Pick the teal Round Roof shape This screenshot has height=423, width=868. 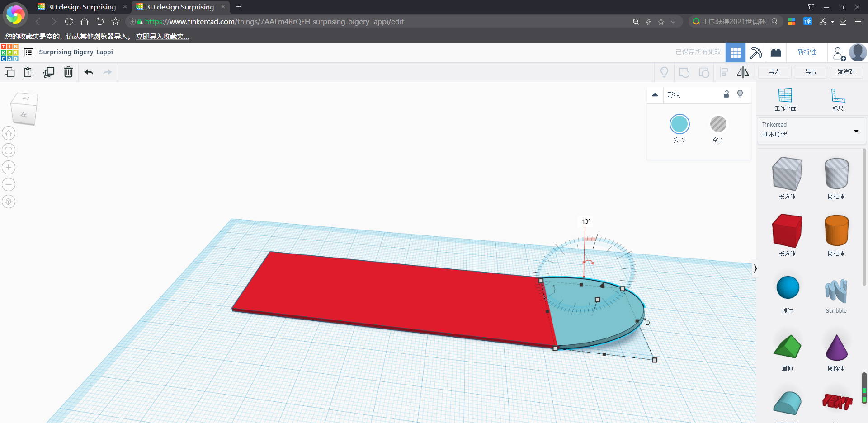point(787,403)
